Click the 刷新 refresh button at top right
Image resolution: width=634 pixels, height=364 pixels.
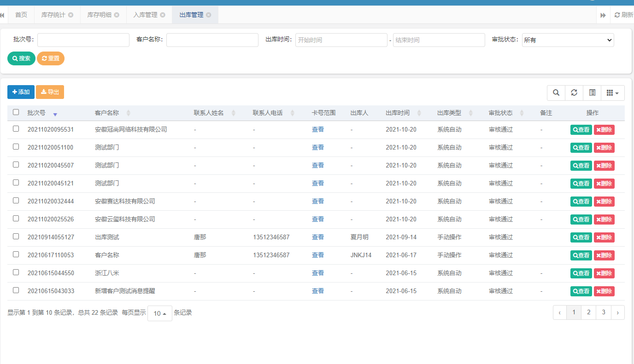624,15
